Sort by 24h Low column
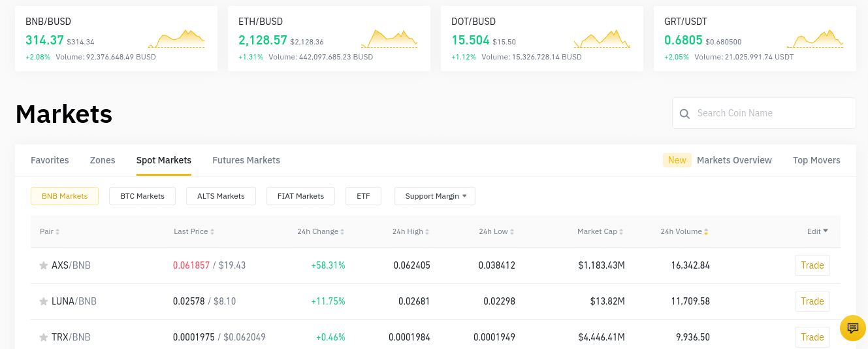The image size is (868, 349). 496,231
